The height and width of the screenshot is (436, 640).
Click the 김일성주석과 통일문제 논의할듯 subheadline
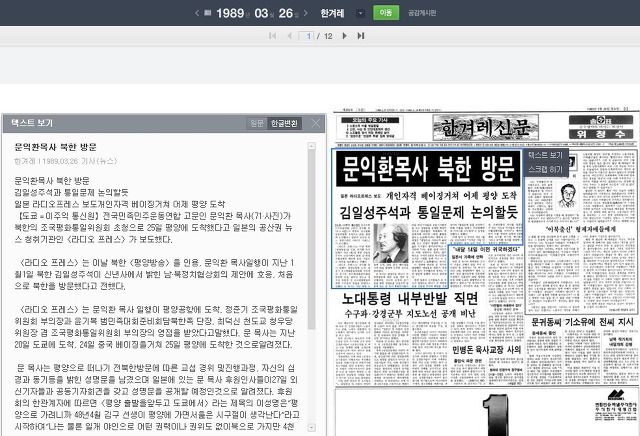[x=428, y=212]
